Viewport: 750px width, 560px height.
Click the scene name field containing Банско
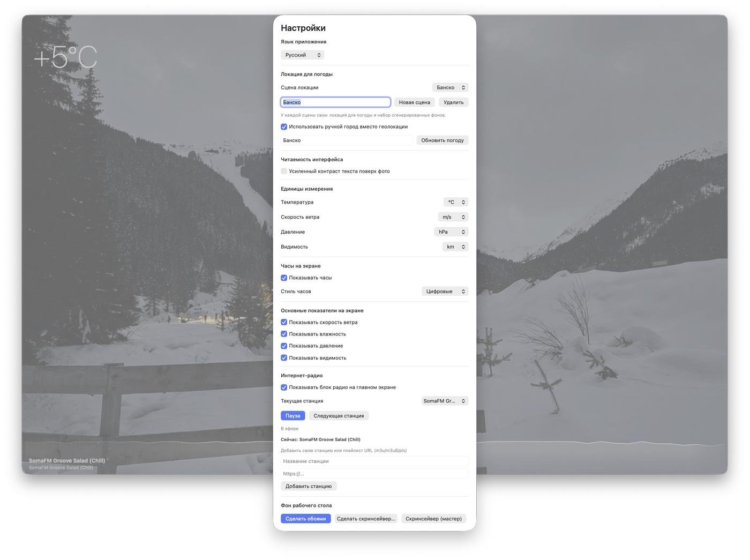click(x=335, y=102)
